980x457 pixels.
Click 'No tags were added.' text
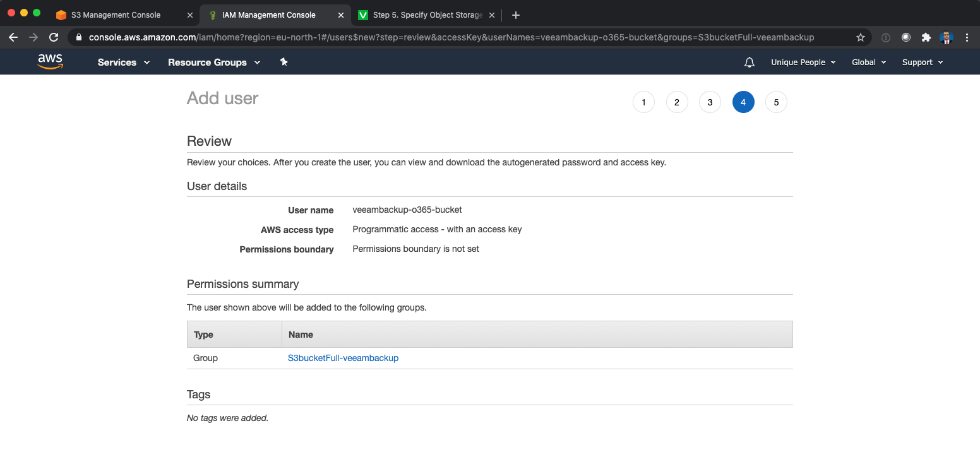227,418
